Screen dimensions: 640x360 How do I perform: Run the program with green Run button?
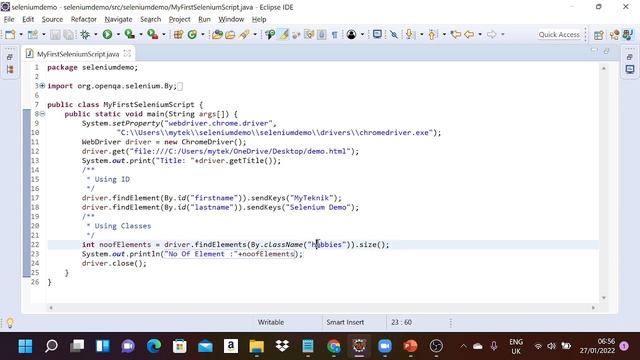point(107,35)
